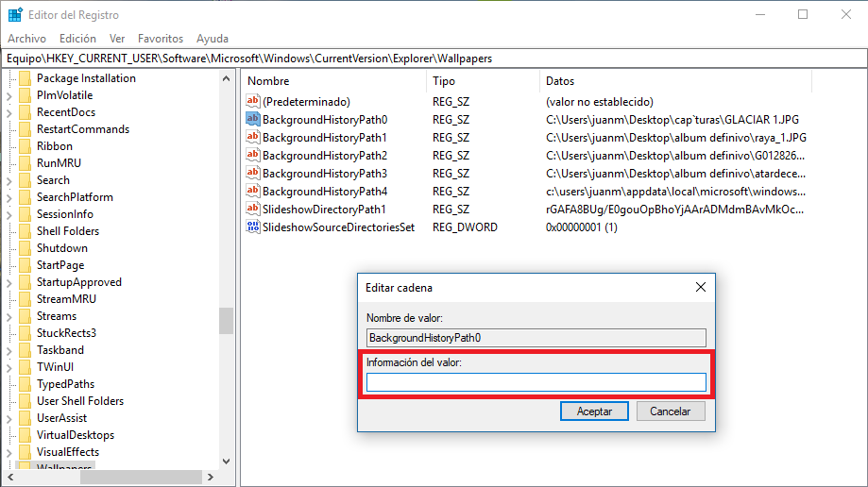Select the VisualEffects key
868x487 pixels.
(x=68, y=451)
